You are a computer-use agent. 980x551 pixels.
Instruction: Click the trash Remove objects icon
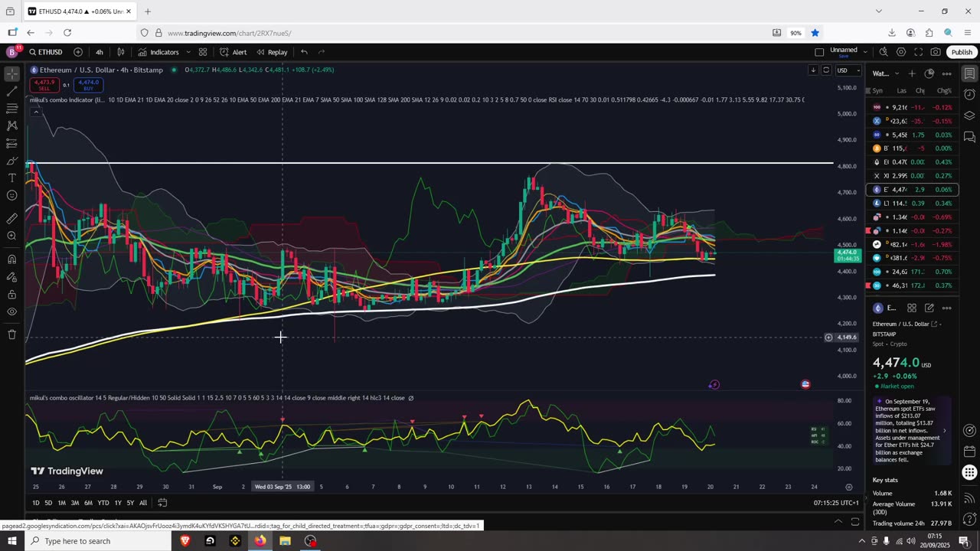click(11, 334)
